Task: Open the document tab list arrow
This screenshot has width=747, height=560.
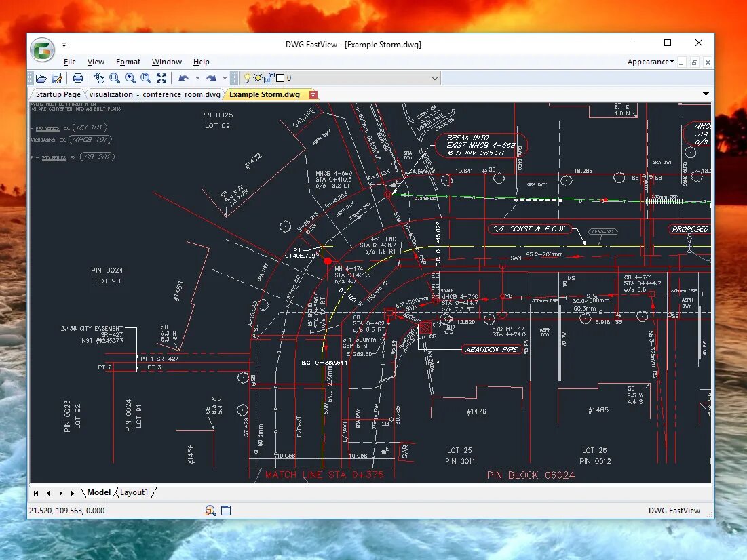Action: click(x=706, y=94)
